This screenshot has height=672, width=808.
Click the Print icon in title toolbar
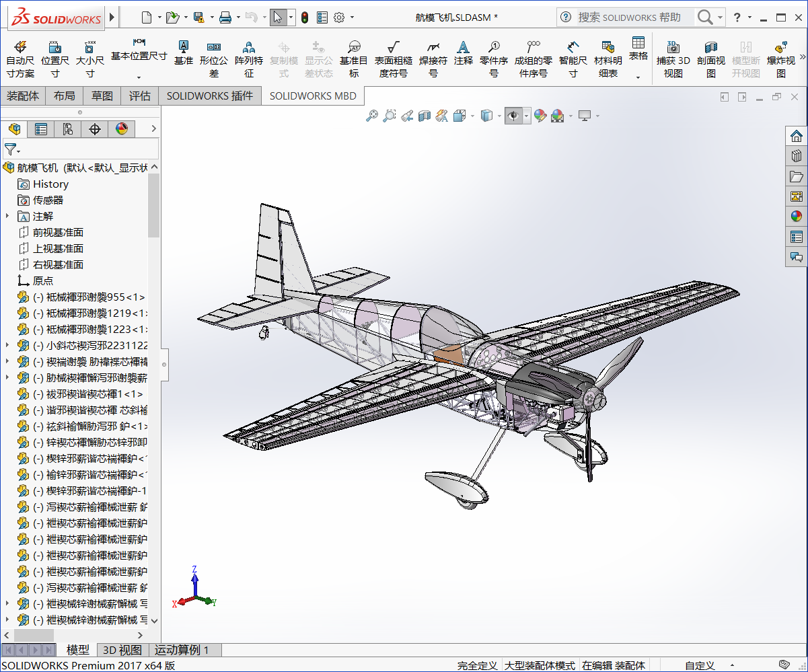pos(225,17)
